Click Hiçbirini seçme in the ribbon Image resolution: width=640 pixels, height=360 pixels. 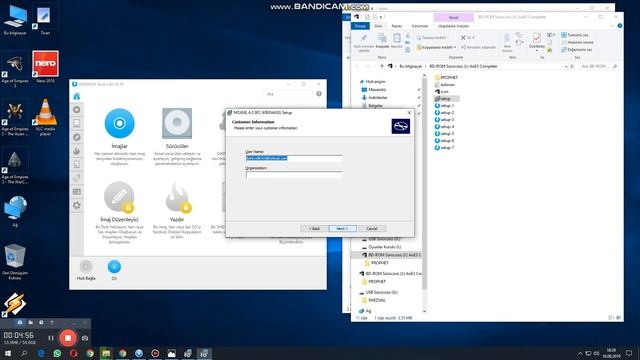click(x=577, y=42)
